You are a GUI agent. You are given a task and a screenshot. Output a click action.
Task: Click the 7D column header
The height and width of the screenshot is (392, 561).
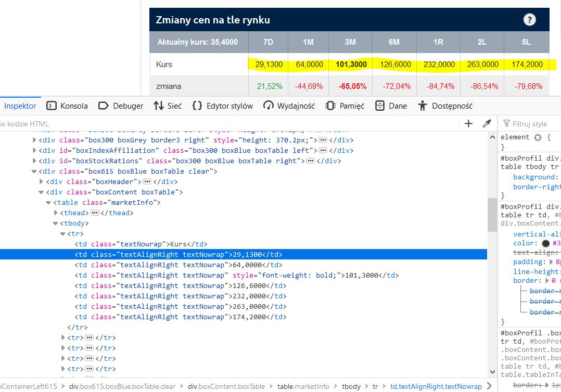268,42
